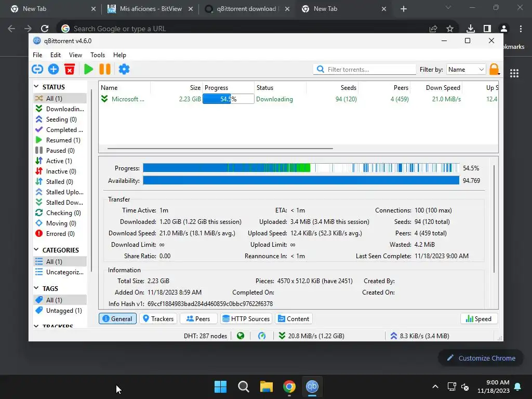Open File Explorer from the taskbar

[x=267, y=387]
